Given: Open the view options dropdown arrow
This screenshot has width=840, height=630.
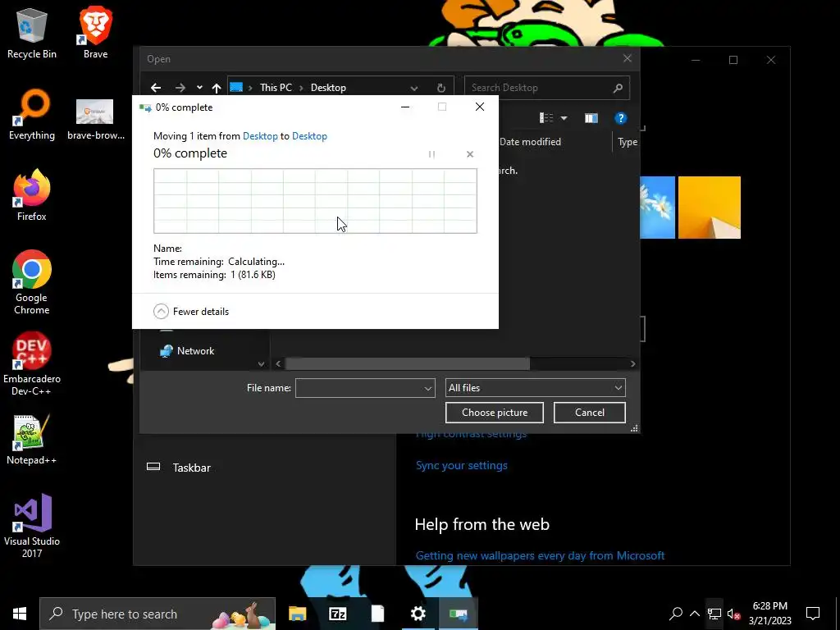Looking at the screenshot, I should coord(564,118).
